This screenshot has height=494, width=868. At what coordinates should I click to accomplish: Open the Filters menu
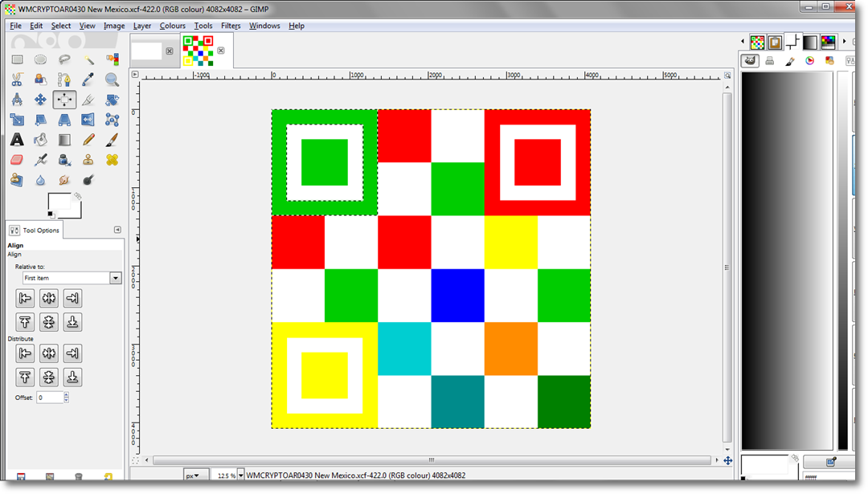pos(231,26)
